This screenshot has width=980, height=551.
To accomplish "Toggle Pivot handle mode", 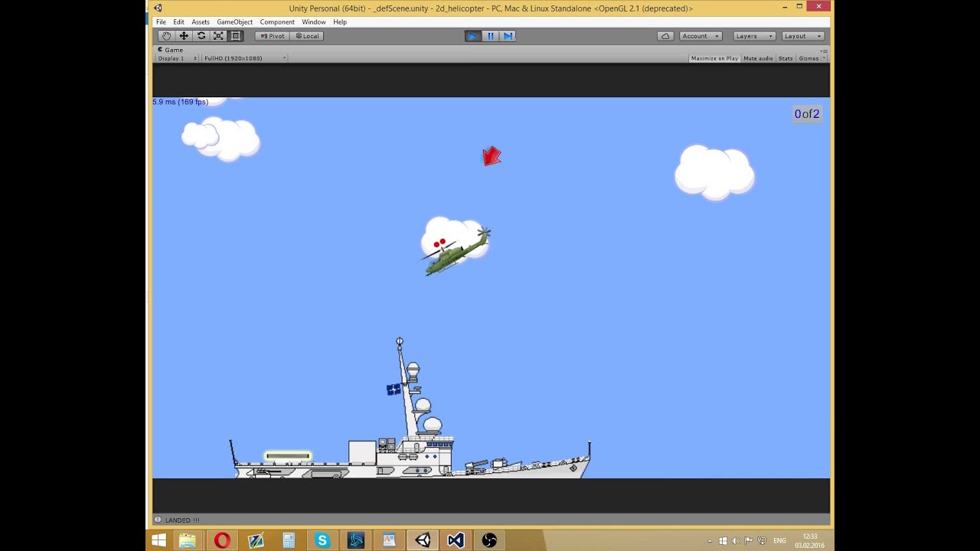I will click(272, 35).
